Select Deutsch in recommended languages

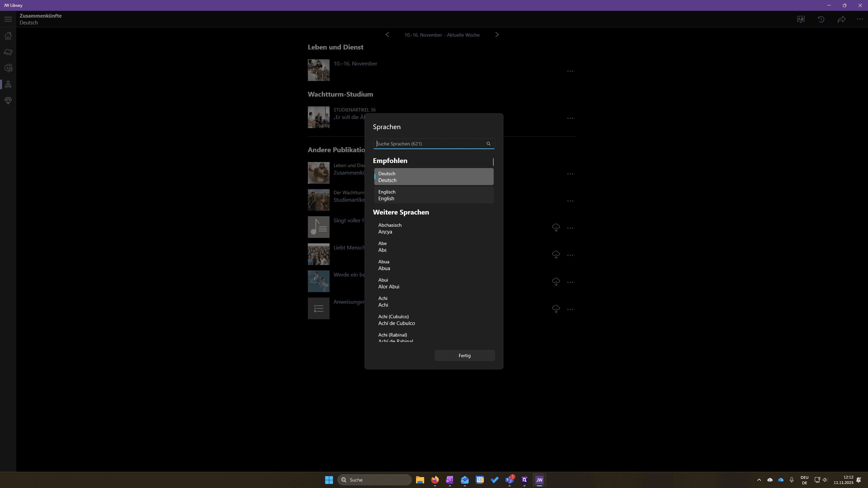tap(434, 177)
